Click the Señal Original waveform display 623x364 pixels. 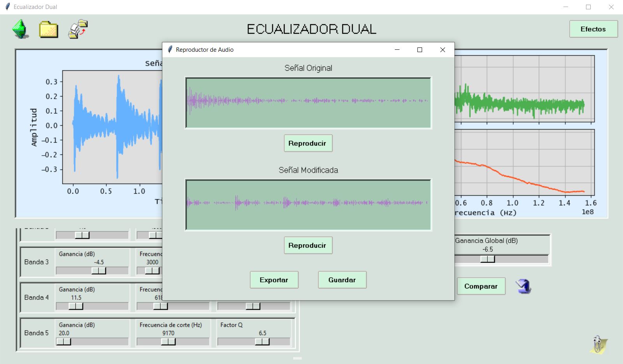(x=308, y=103)
